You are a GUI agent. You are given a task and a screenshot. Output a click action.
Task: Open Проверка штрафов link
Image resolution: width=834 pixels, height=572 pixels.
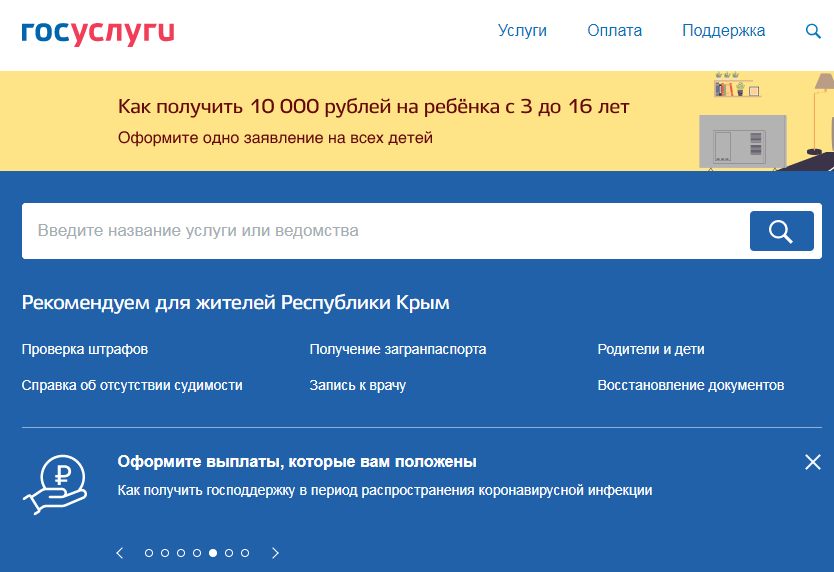85,349
